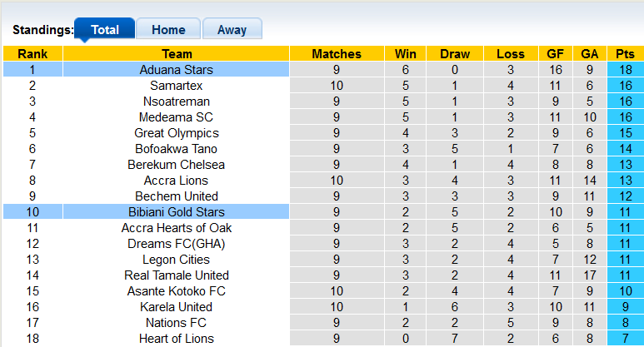This screenshot has width=644, height=347.
Task: Click the Win column header
Action: [406, 54]
